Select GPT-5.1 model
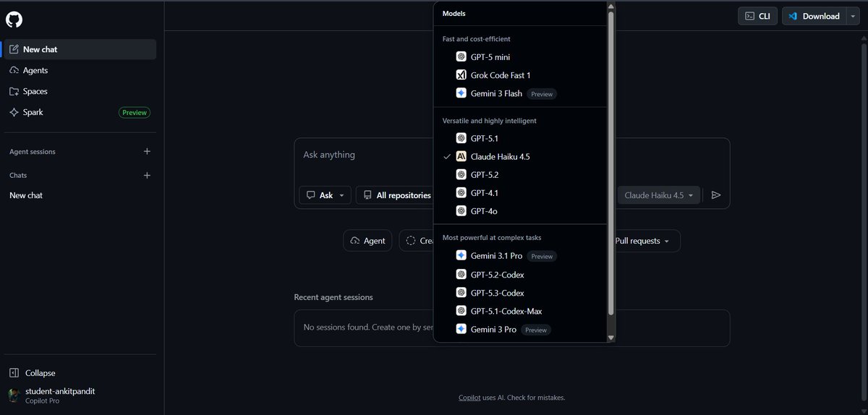The width and height of the screenshot is (868, 415). [522, 138]
